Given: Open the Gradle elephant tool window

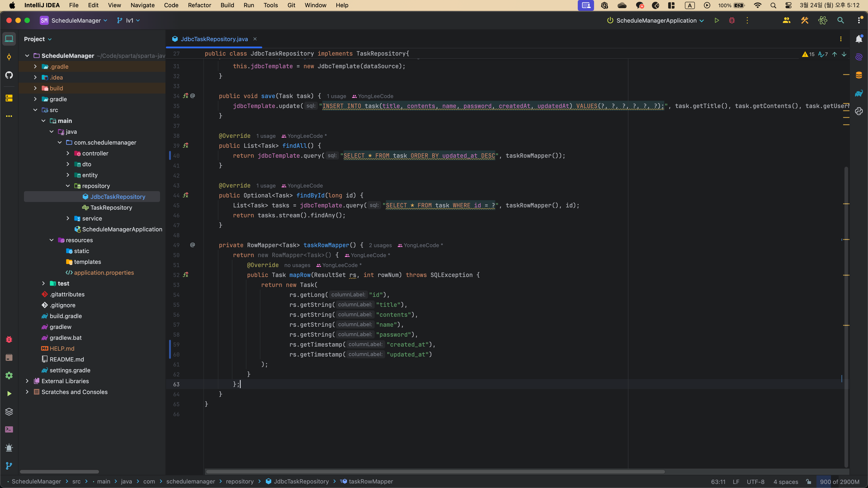Looking at the screenshot, I should click(x=859, y=93).
